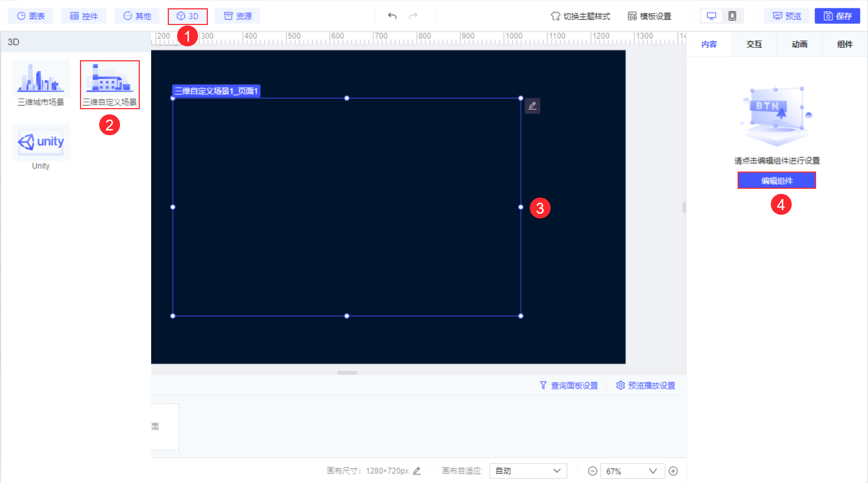Switch to the 动画 tab

pos(799,44)
